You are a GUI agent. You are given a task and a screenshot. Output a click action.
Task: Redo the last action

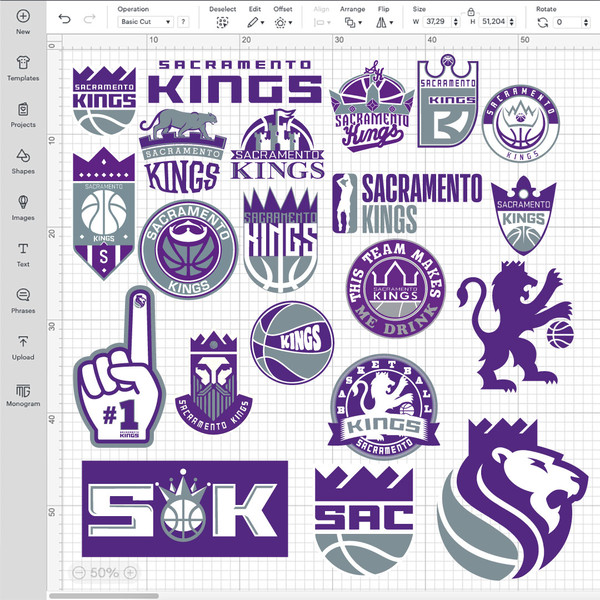pos(89,19)
